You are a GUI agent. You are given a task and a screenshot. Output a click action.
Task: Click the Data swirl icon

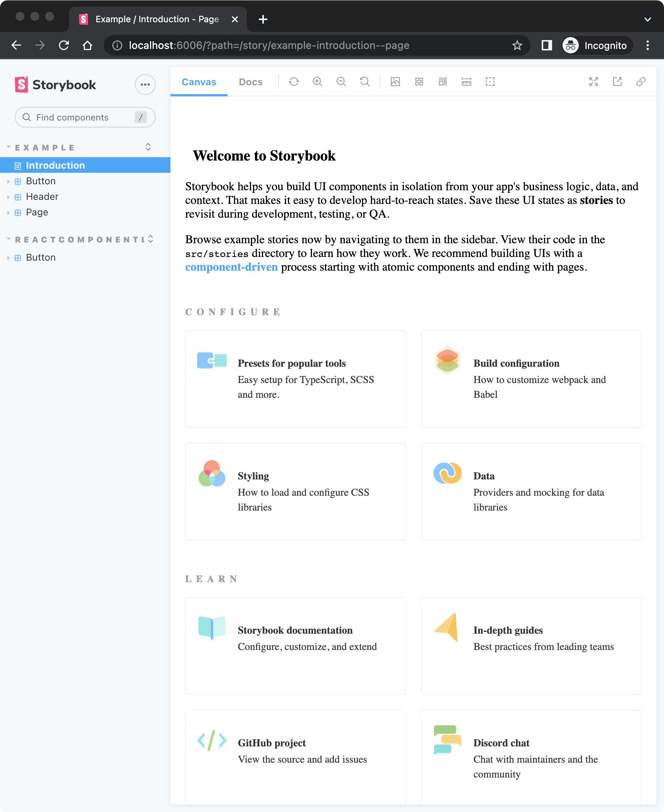448,473
